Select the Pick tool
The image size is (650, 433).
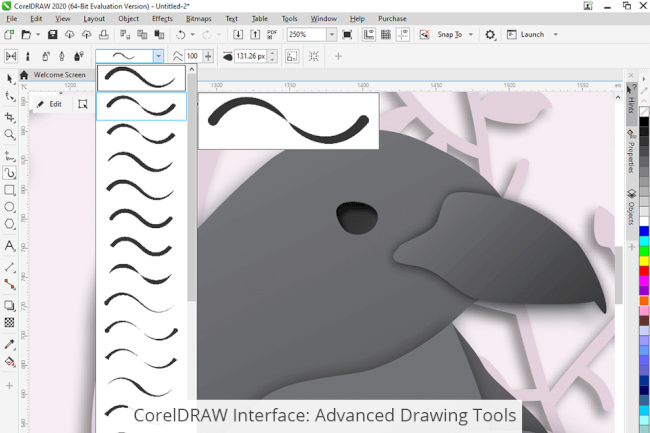pos(9,79)
